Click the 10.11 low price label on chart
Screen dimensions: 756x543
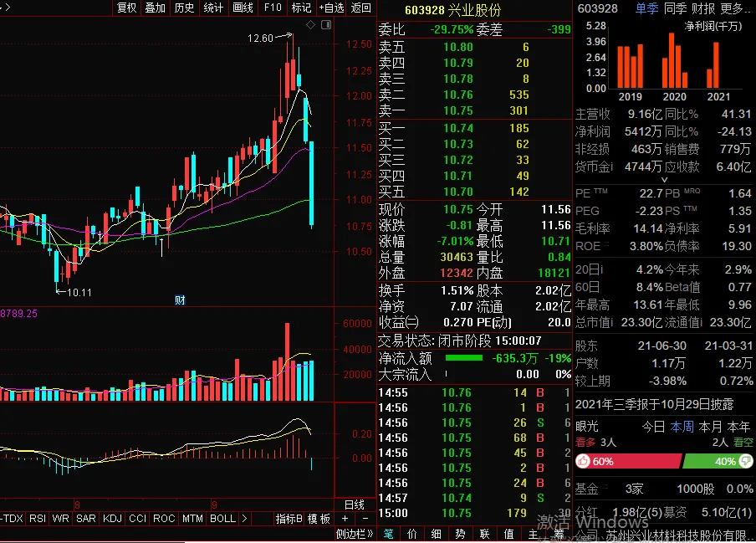pyautogui.click(x=79, y=292)
